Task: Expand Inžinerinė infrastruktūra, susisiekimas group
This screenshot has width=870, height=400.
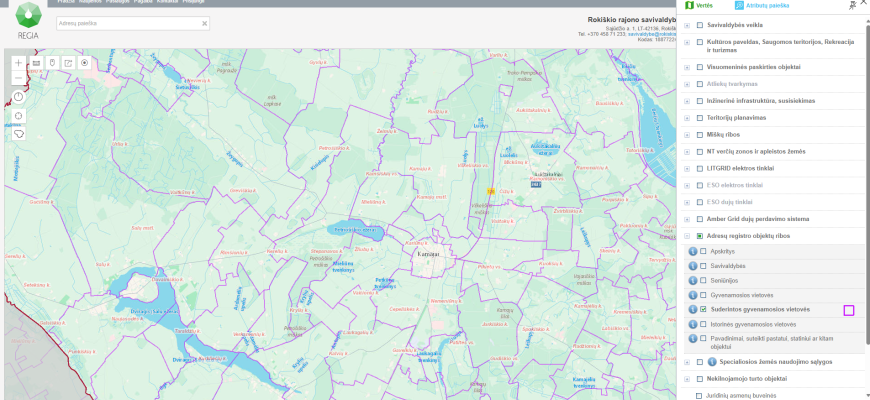Action: 687,101
